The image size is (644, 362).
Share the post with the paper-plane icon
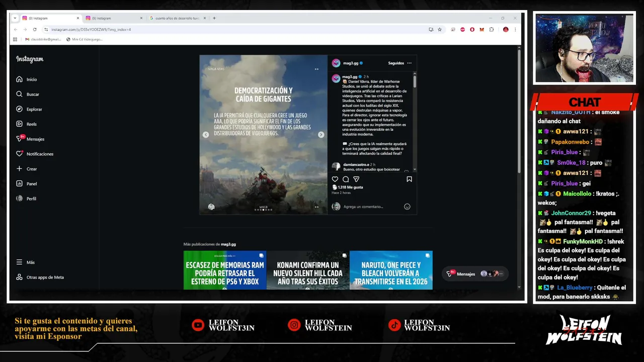356,179
